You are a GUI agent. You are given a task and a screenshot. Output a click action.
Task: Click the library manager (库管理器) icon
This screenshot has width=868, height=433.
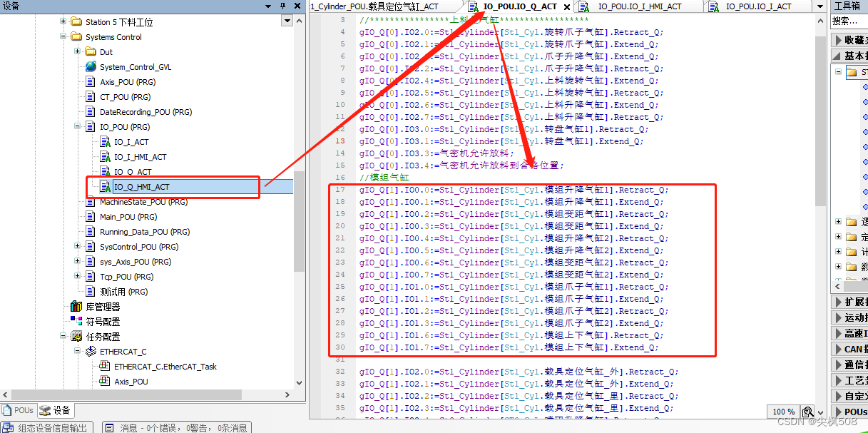76,306
